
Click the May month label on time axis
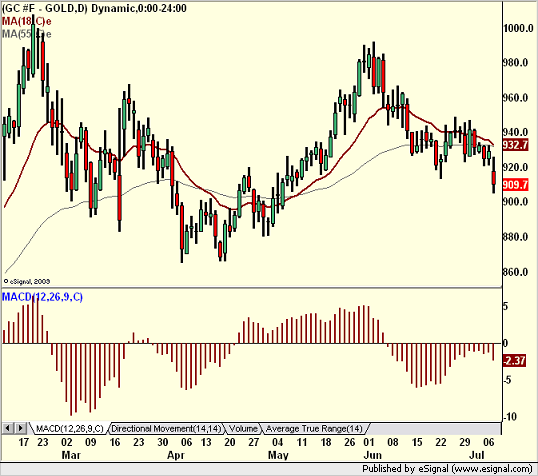click(278, 455)
